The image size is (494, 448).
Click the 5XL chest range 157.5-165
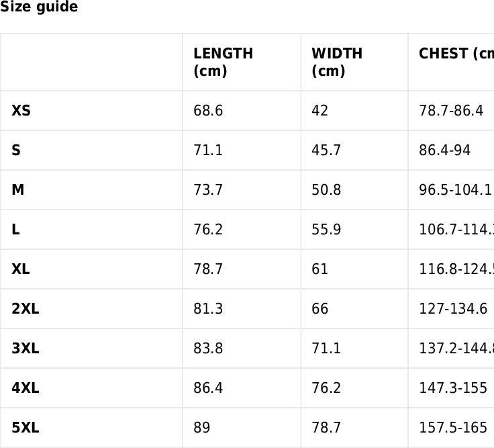453,428
